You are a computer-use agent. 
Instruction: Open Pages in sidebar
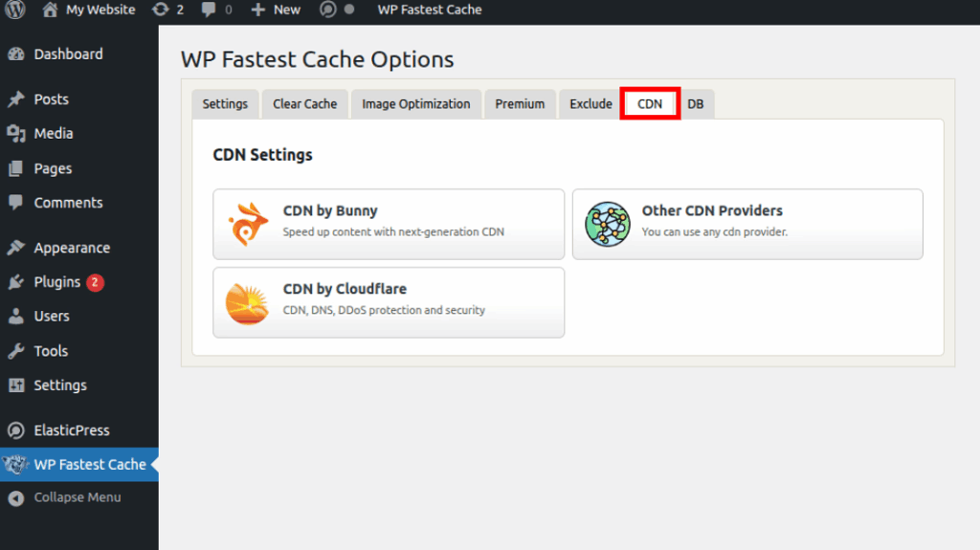point(53,168)
